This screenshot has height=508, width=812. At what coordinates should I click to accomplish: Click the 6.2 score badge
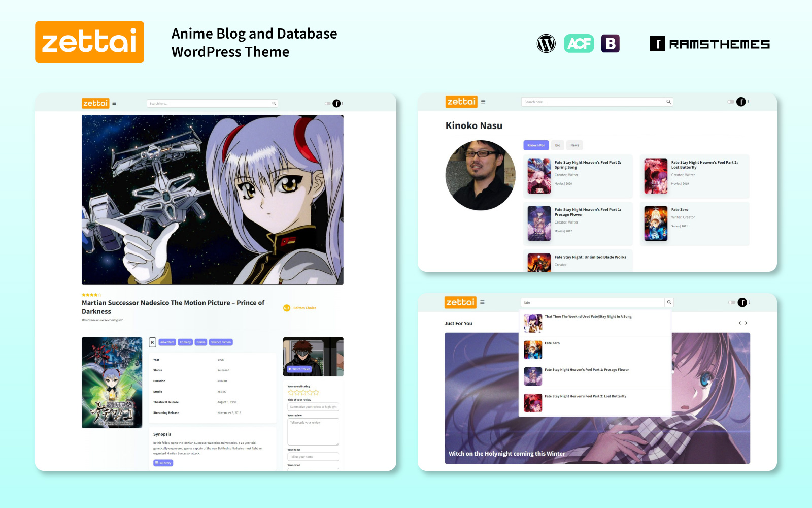click(x=287, y=308)
